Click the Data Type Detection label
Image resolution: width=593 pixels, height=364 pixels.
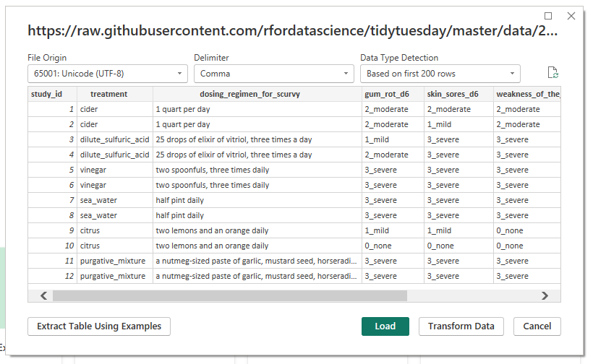pos(399,58)
